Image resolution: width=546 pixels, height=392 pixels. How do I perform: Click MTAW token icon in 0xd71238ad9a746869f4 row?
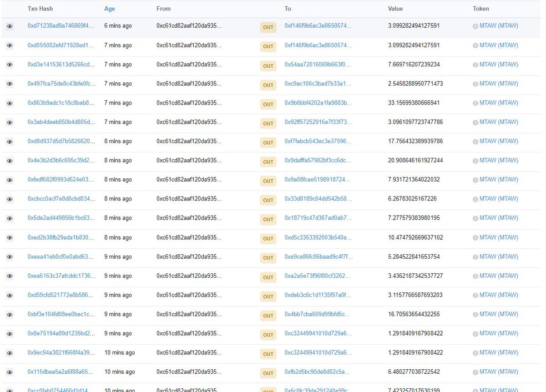click(x=475, y=26)
